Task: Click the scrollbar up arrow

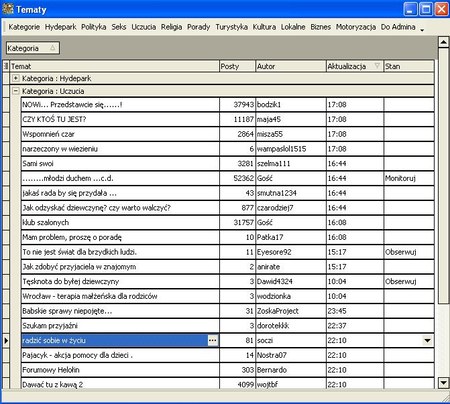Action: click(443, 42)
